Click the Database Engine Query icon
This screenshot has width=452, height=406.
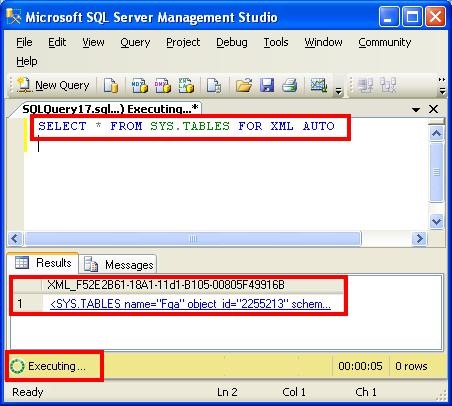pyautogui.click(x=111, y=85)
